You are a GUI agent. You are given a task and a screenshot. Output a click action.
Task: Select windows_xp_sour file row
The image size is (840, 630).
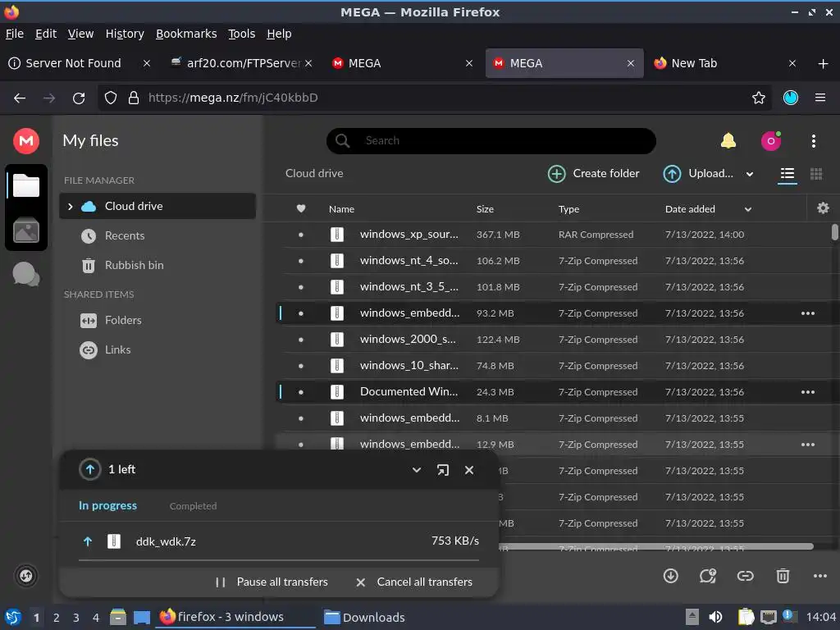pyautogui.click(x=552, y=235)
